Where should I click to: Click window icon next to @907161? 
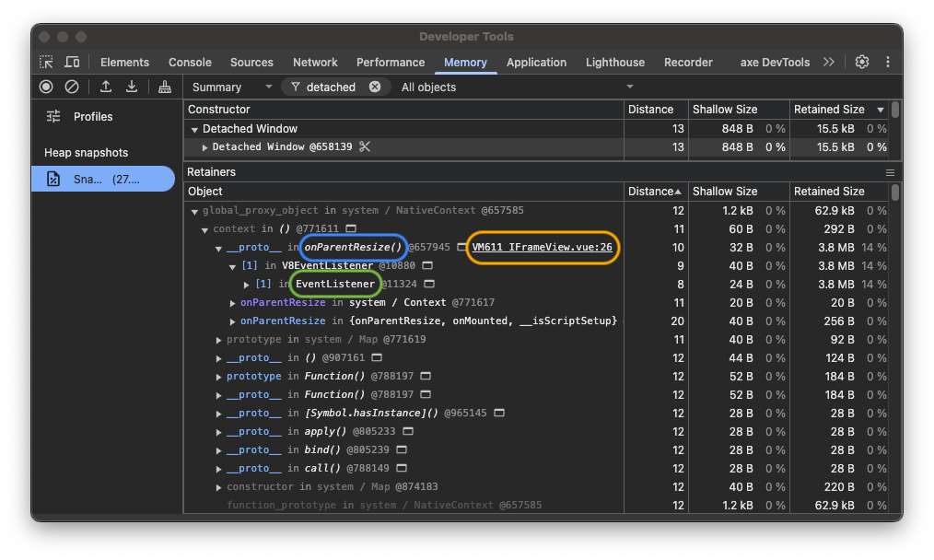(377, 358)
